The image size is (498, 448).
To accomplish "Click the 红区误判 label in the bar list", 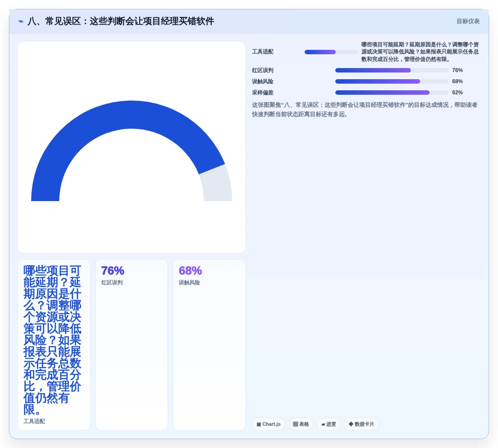I will pyautogui.click(x=263, y=70).
